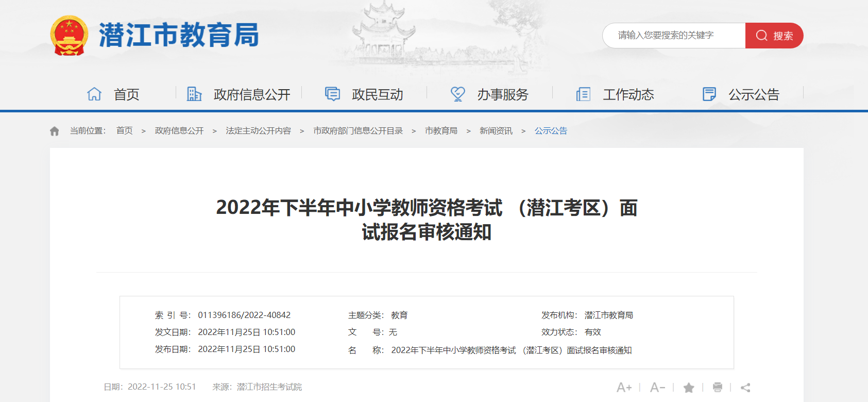Open 法定主动公开内容 breadcrumb link

coord(258,131)
